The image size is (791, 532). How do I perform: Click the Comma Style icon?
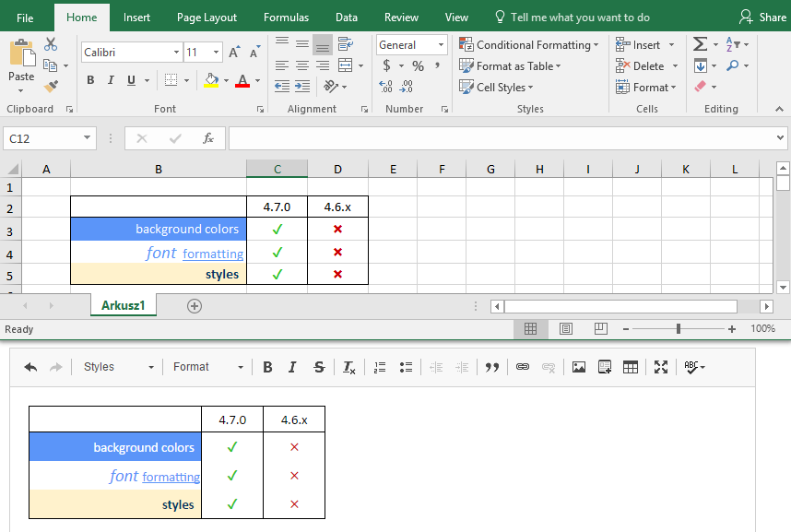coord(437,65)
